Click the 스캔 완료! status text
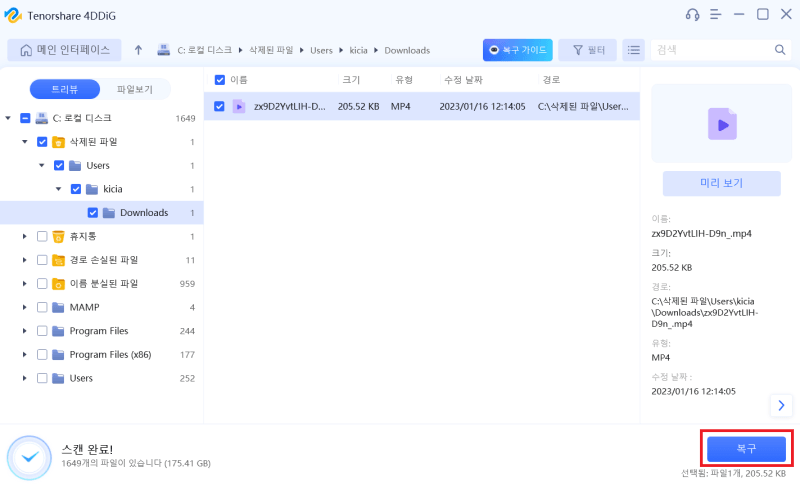The height and width of the screenshot is (490, 800). click(x=87, y=449)
